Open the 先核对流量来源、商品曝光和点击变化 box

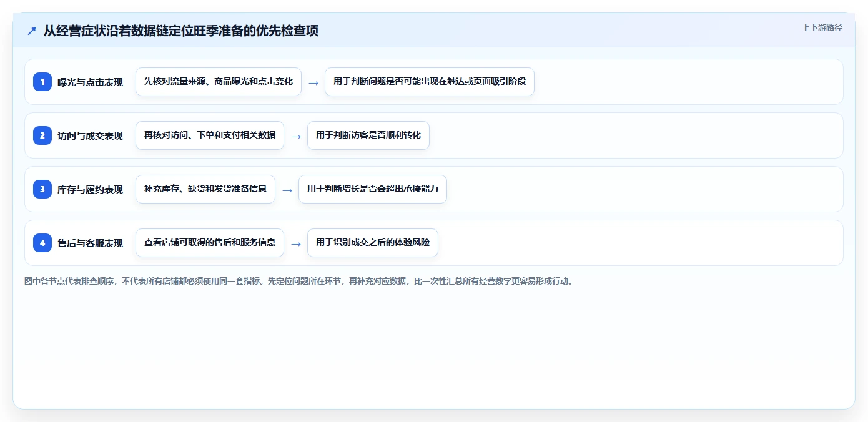click(219, 82)
